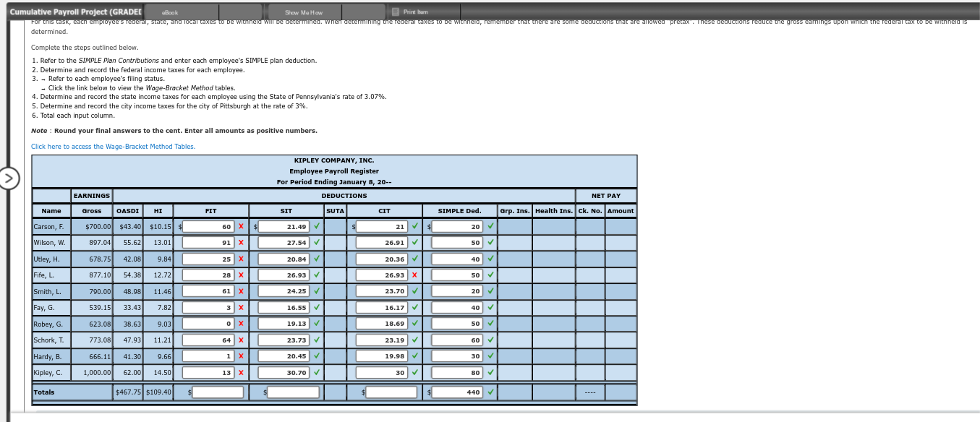980x422 pixels.
Task: Click the green check beside Smith's CIT amount
Action: point(414,291)
